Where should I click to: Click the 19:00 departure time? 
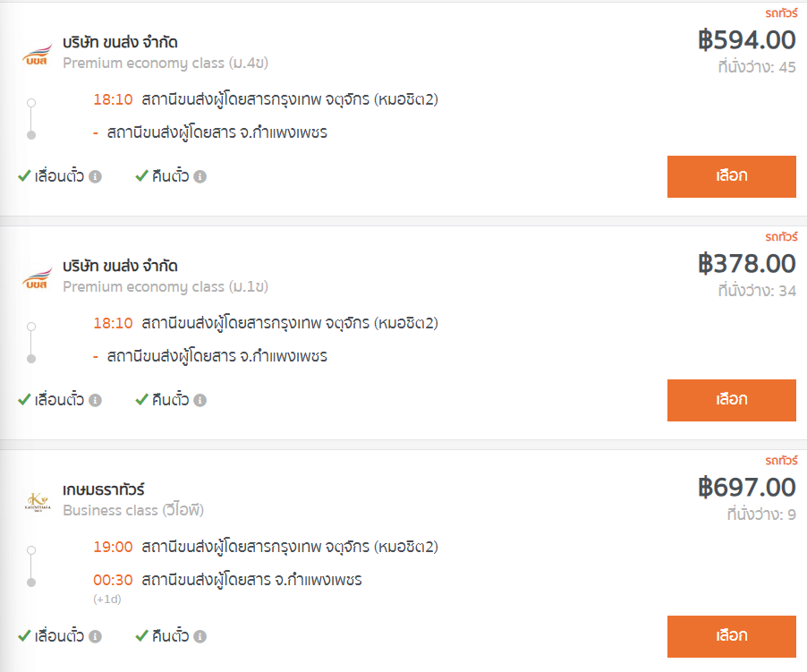pyautogui.click(x=113, y=547)
